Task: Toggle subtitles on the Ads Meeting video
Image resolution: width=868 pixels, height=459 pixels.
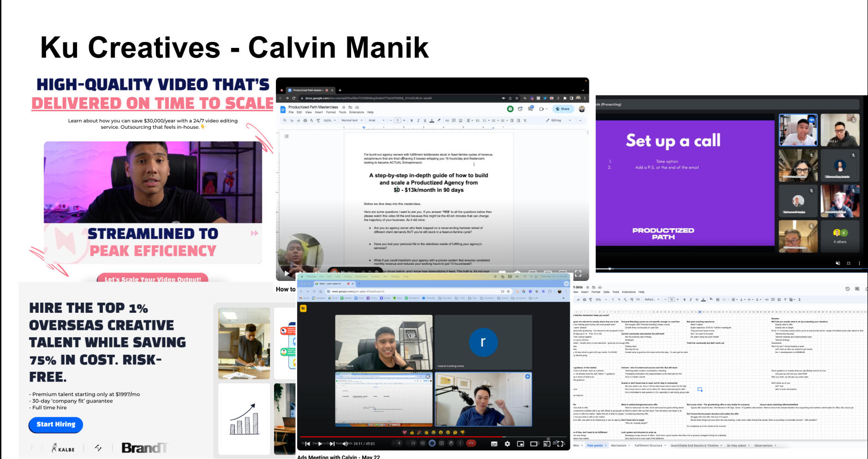Action: 494,444
